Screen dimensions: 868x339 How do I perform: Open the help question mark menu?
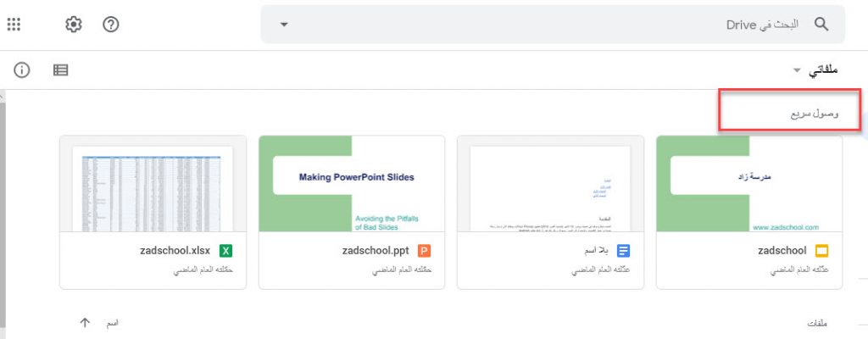point(111,25)
